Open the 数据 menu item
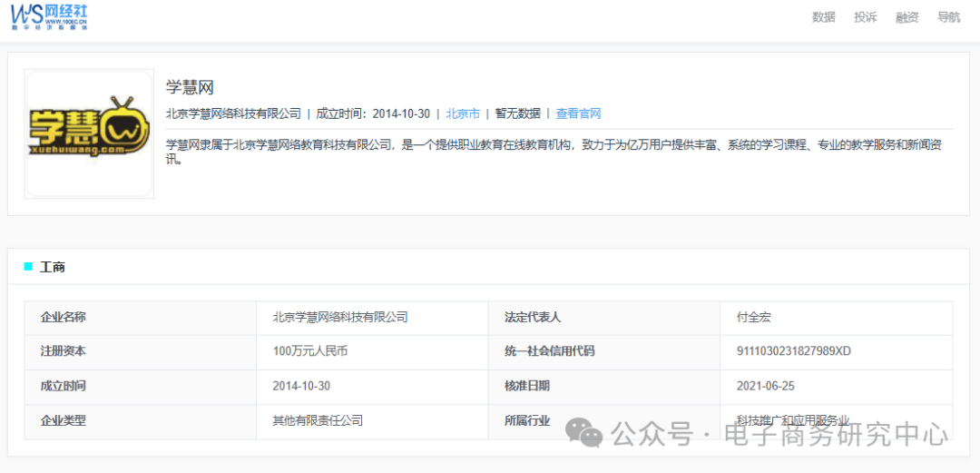Viewport: 980px width, 473px height. (824, 17)
